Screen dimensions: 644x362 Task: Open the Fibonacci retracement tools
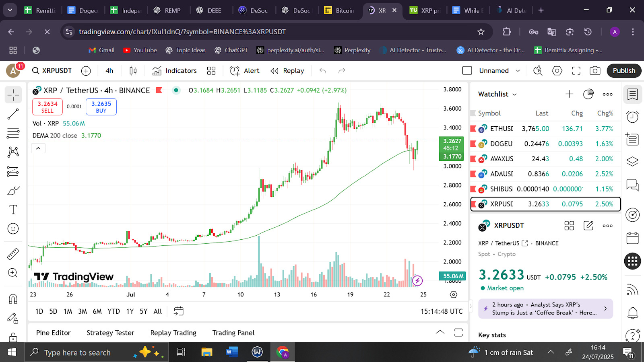(13, 133)
